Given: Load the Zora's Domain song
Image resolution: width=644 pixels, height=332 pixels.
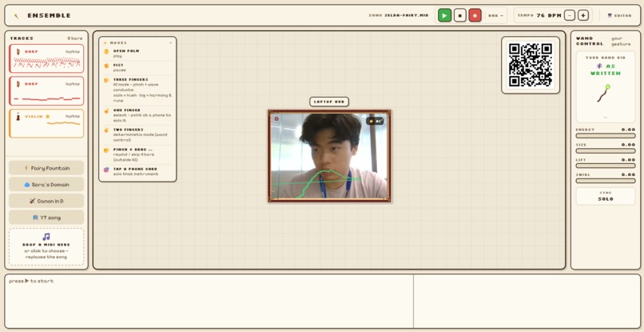Looking at the screenshot, I should click(46, 184).
